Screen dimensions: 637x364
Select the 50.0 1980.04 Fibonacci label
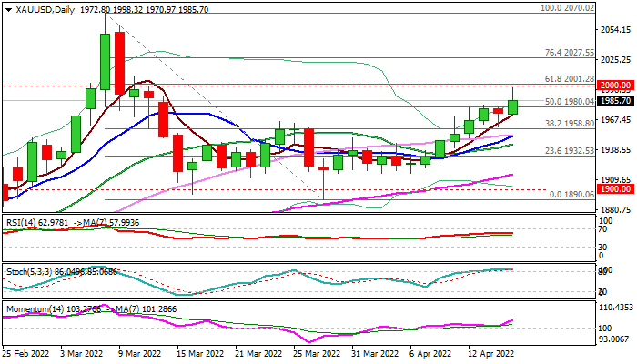pyautogui.click(x=569, y=102)
